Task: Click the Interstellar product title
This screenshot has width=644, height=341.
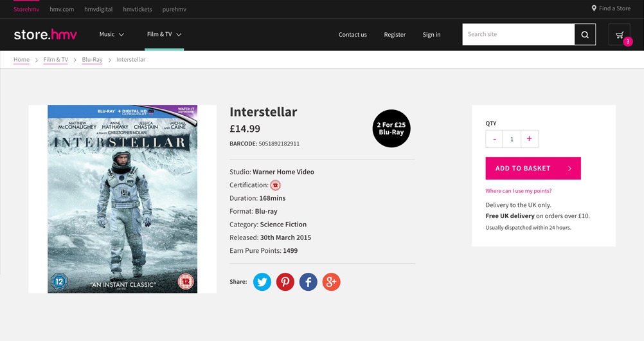Action: pyautogui.click(x=264, y=112)
